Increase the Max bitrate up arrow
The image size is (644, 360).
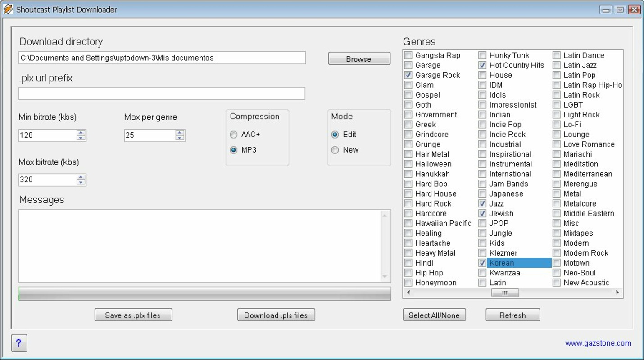tap(81, 177)
